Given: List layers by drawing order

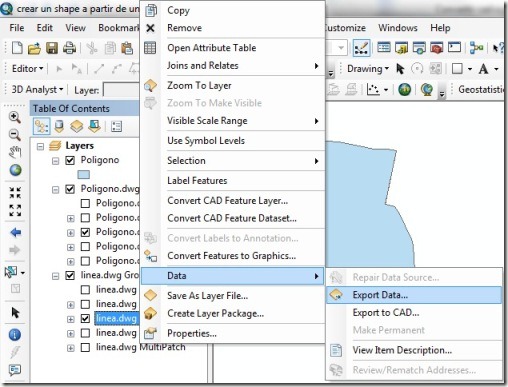Looking at the screenshot, I should tap(42, 126).
